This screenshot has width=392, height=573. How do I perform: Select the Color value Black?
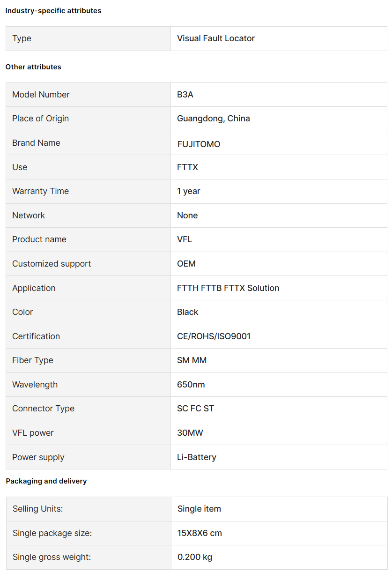click(x=188, y=312)
